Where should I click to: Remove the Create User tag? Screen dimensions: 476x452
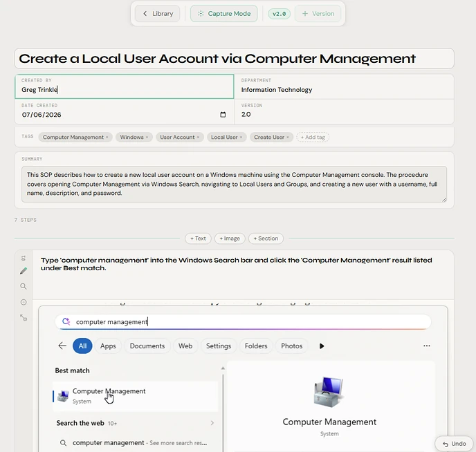click(288, 138)
